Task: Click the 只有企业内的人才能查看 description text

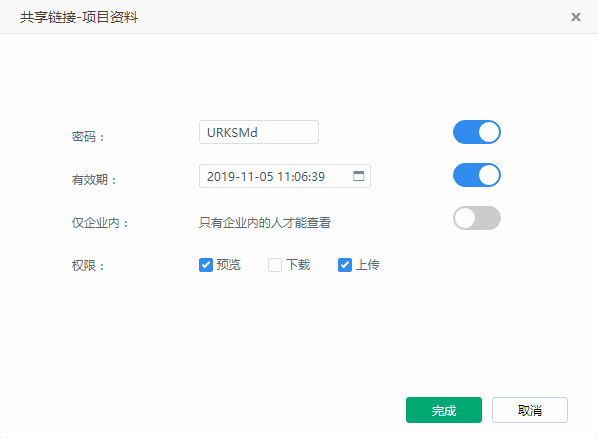Action: [x=265, y=223]
